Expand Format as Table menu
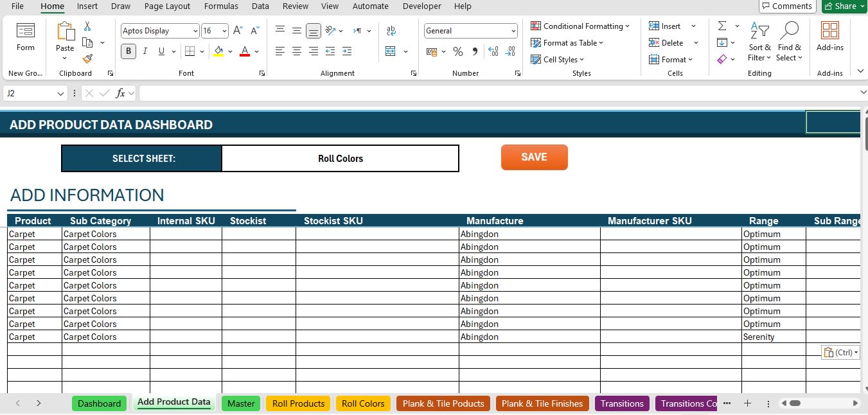The image size is (868, 415). pos(567,43)
